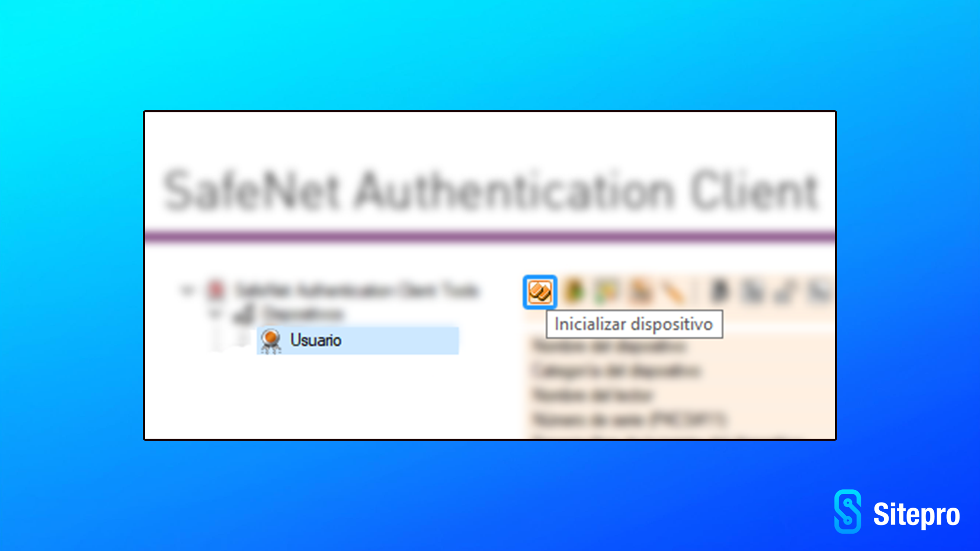Click the Sitepro brand text
980x551 pixels.
[x=917, y=514]
